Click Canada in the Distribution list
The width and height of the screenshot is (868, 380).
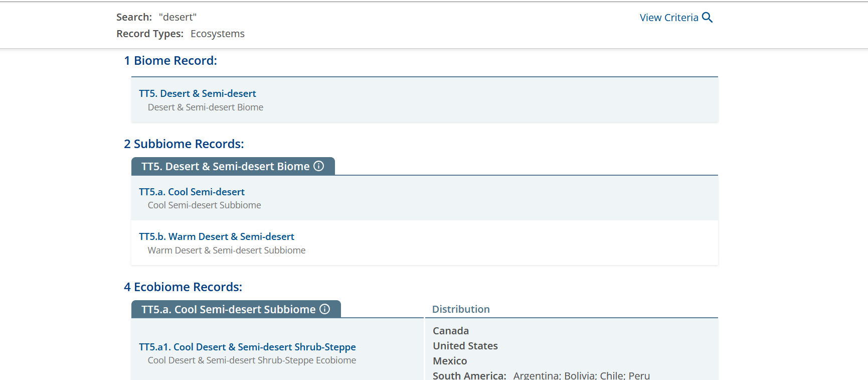click(x=451, y=331)
